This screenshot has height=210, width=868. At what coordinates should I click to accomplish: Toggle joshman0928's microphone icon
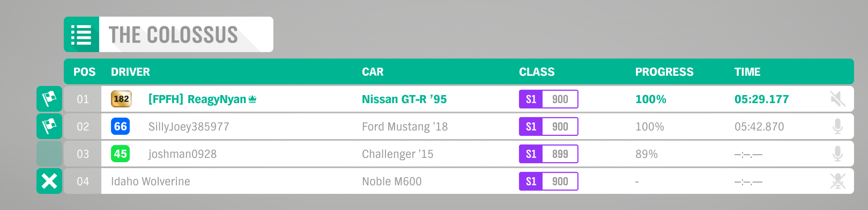(837, 154)
